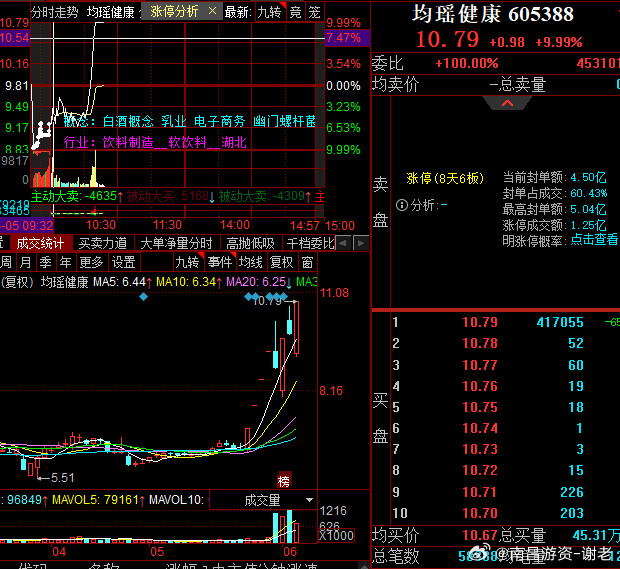This screenshot has height=569, width=620.
Task: Click the MA20: 6.25 indicator label
Action: [259, 282]
